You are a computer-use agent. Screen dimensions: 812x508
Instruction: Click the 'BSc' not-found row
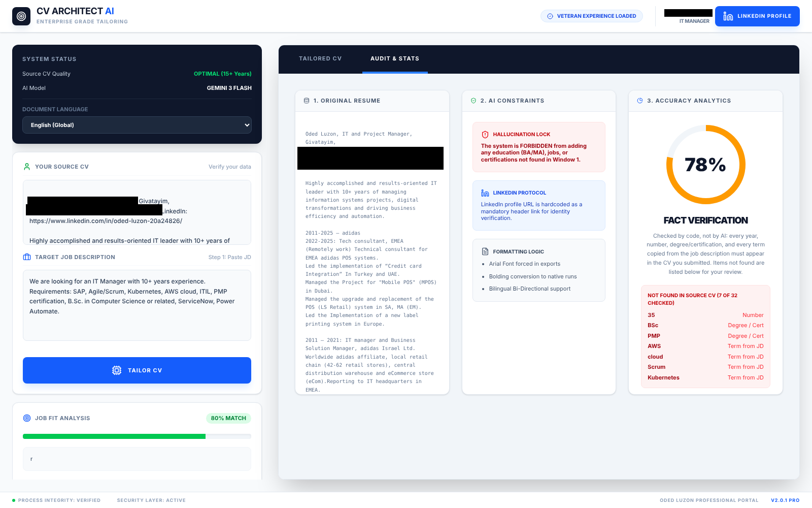tap(705, 325)
